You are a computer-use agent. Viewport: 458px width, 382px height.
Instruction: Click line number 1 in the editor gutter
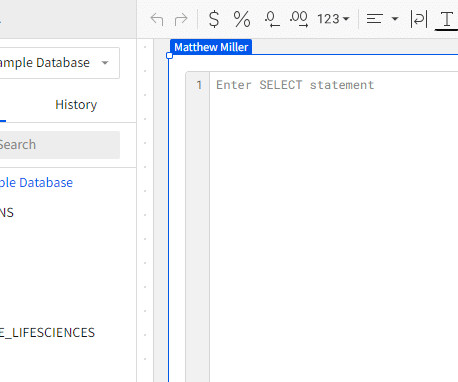point(199,85)
